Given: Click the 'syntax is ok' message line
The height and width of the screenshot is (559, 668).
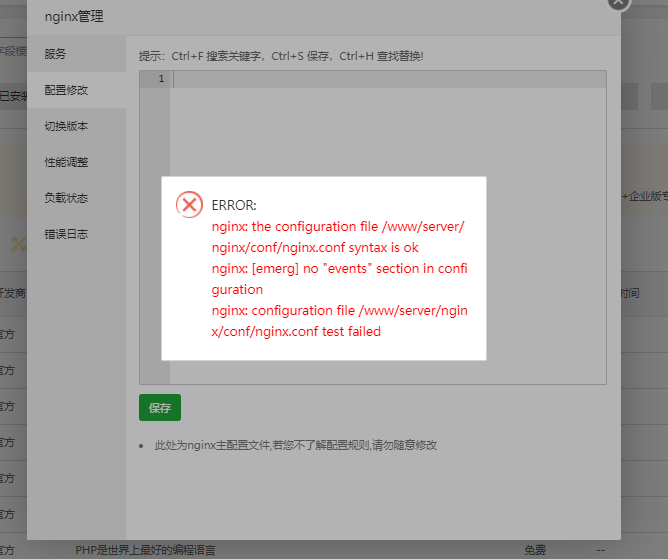Looking at the screenshot, I should pyautogui.click(x=338, y=237).
